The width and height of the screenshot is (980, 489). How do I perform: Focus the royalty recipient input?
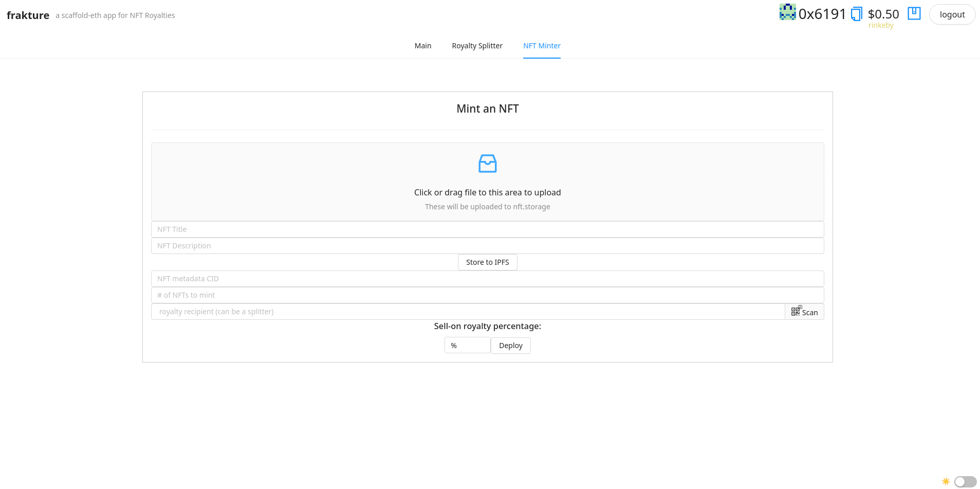click(468, 312)
